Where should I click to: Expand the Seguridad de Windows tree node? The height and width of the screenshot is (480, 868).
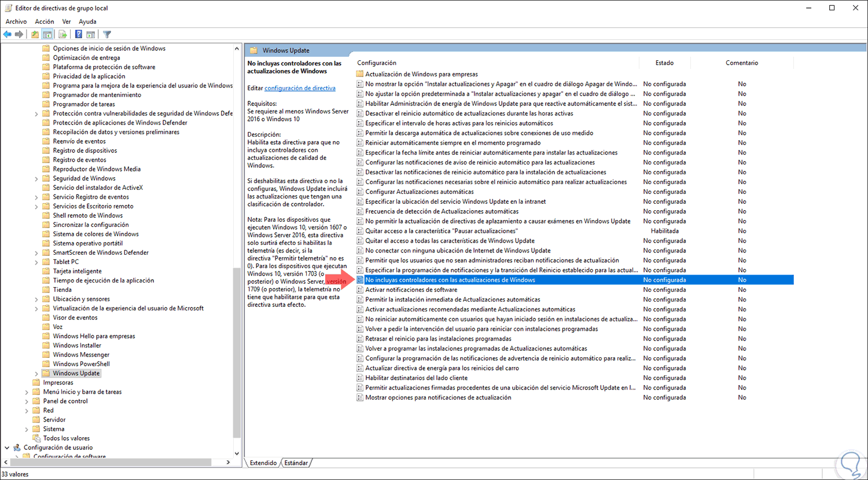pos(36,178)
